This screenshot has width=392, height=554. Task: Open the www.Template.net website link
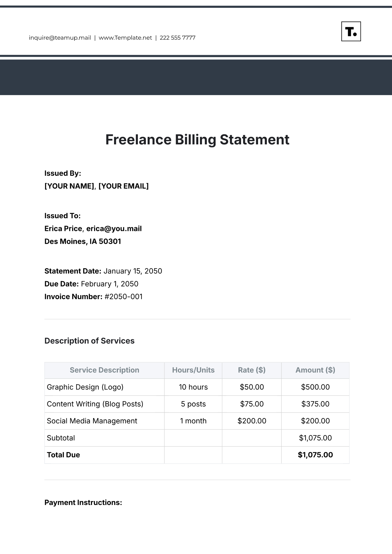coord(125,38)
